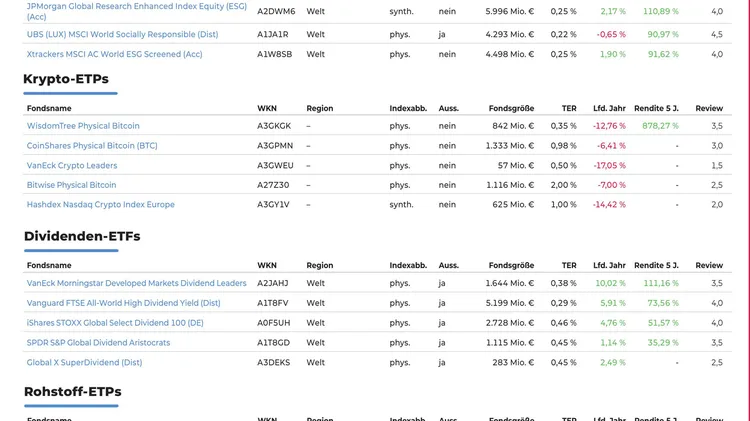The image size is (750, 421).
Task: Open Xtrackers MSCI AC World ESG Screened link
Action: click(x=114, y=54)
